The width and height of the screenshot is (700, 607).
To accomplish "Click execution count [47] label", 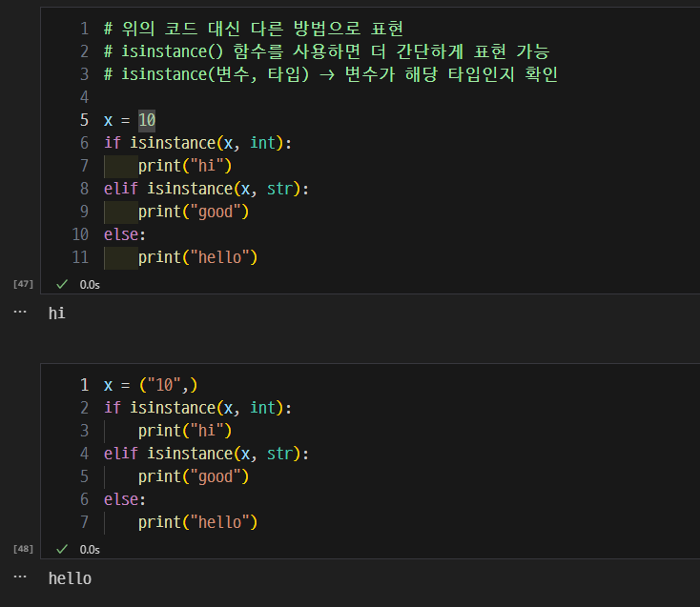I will click(x=23, y=284).
